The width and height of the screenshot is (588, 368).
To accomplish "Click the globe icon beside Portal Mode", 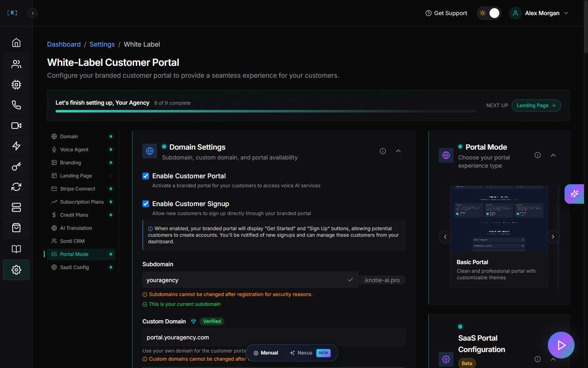I will (446, 155).
